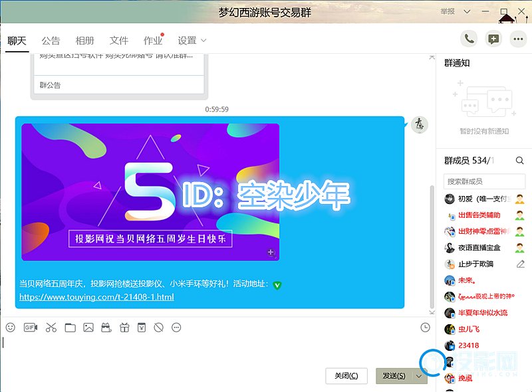Click avatar of member 虫儿飞
The height and width of the screenshot is (392, 532).
[x=450, y=329]
